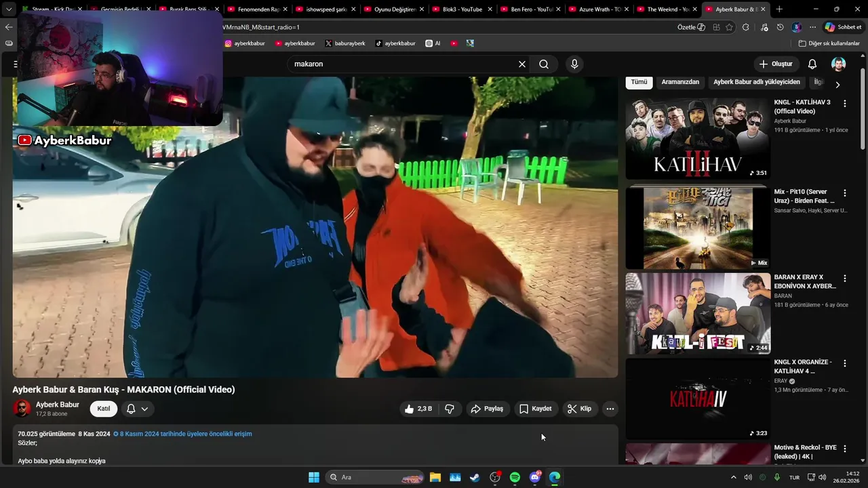Show hidden tray icons chevron
Image resolution: width=868 pixels, height=488 pixels.
point(733,477)
